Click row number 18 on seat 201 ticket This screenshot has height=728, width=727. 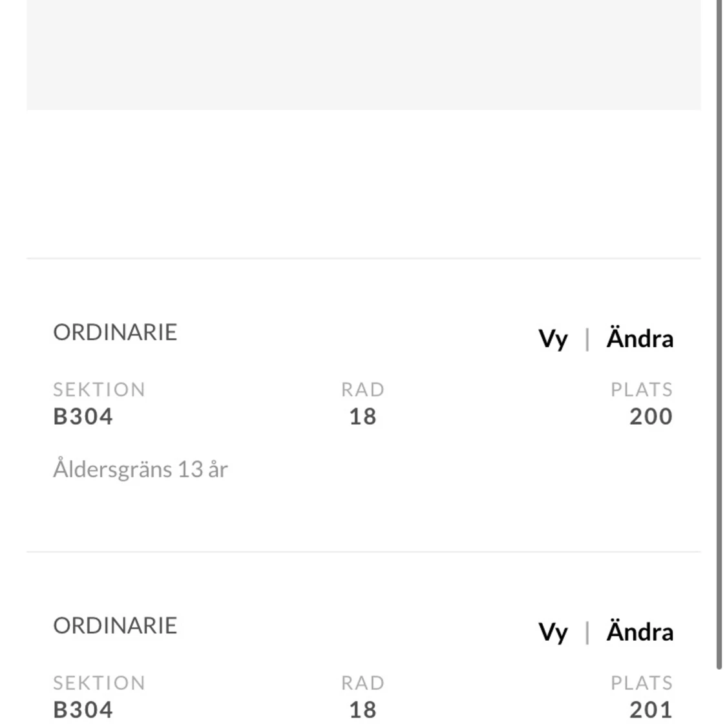click(363, 710)
